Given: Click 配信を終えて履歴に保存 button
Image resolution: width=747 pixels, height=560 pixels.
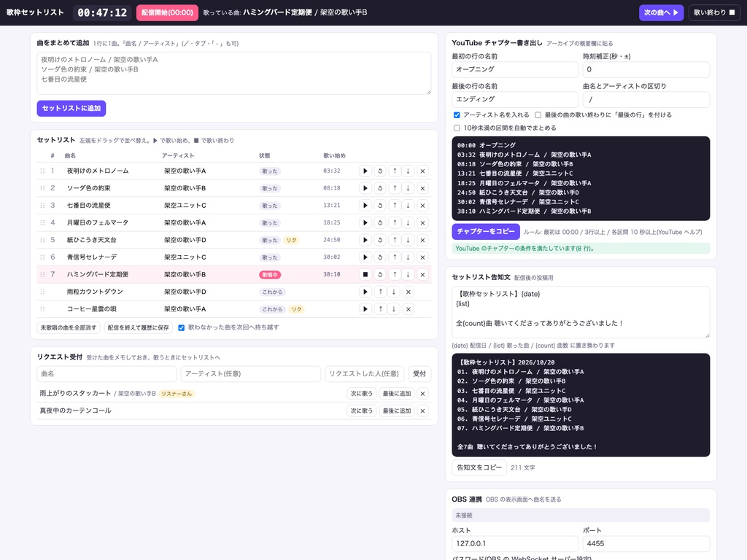Looking at the screenshot, I should 138,327.
